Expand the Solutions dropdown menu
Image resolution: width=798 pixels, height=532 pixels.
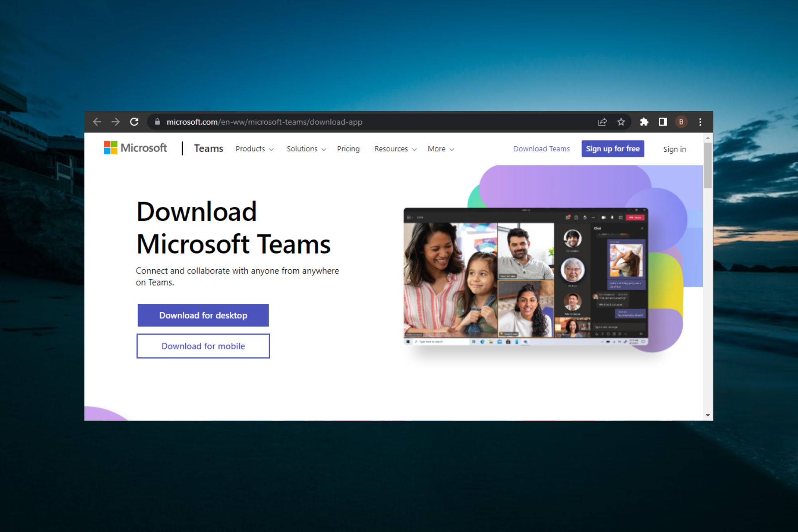point(306,149)
